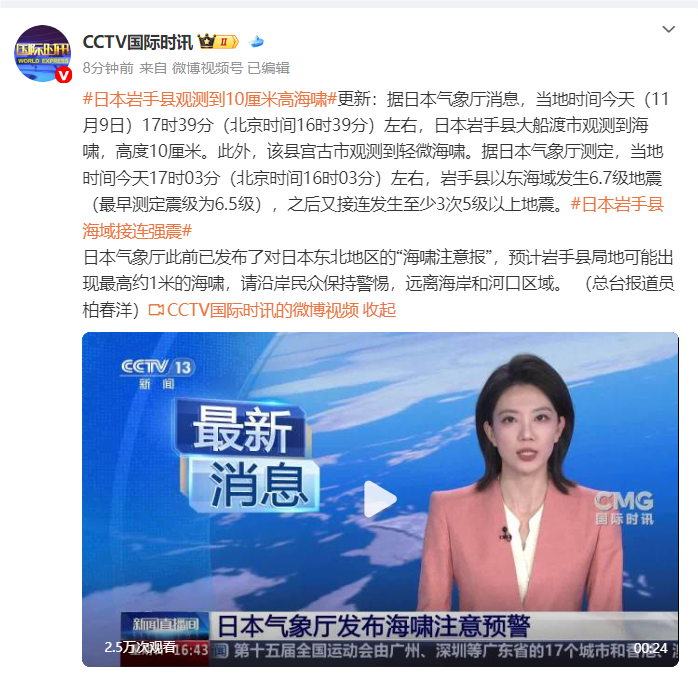This screenshot has height=679, width=698.
Task: Click the video camera icon before link
Action: click(156, 310)
